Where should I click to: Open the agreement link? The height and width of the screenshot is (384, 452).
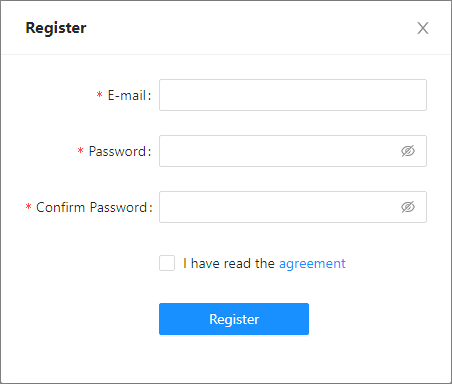[312, 264]
